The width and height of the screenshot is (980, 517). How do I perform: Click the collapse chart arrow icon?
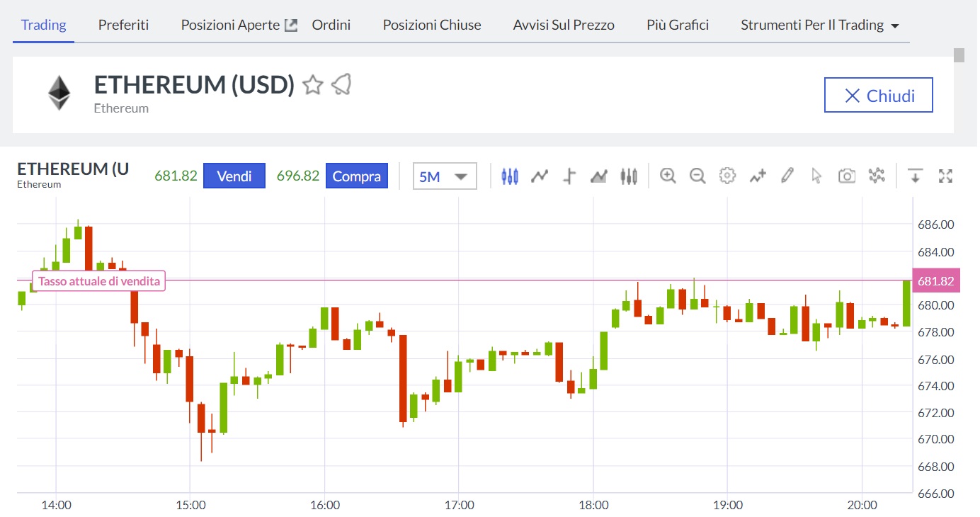tap(916, 176)
